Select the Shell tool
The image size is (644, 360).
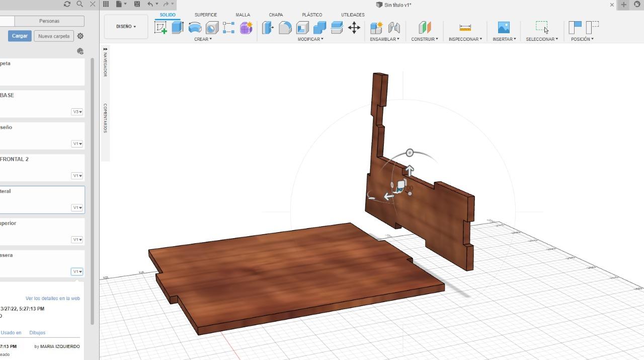(x=302, y=28)
